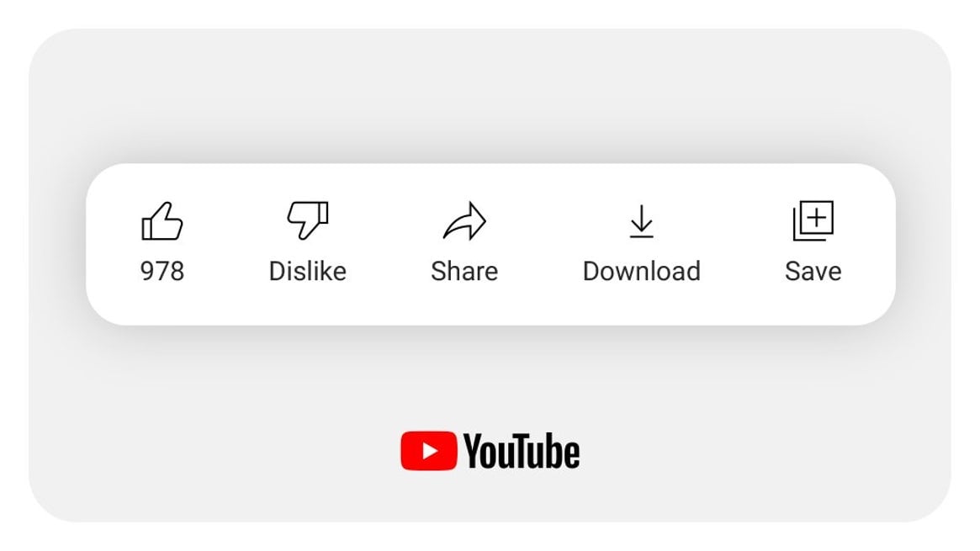Click the underline bar of download icon
The image size is (980, 551).
pos(641,236)
